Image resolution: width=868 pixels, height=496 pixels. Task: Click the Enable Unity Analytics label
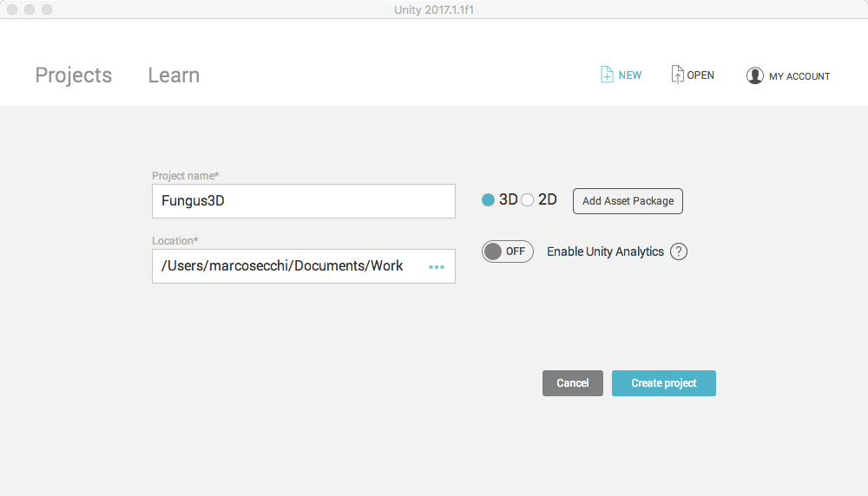(605, 251)
